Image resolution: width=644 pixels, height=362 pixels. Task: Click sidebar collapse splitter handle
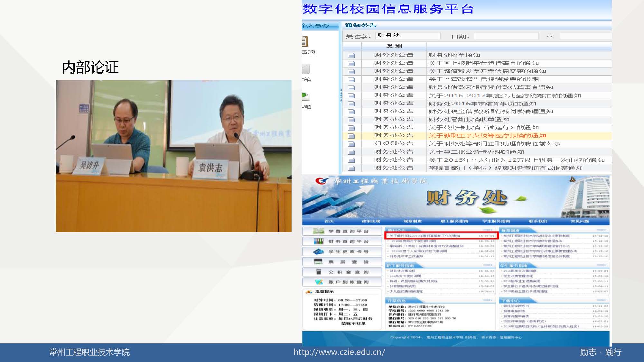pos(341,96)
